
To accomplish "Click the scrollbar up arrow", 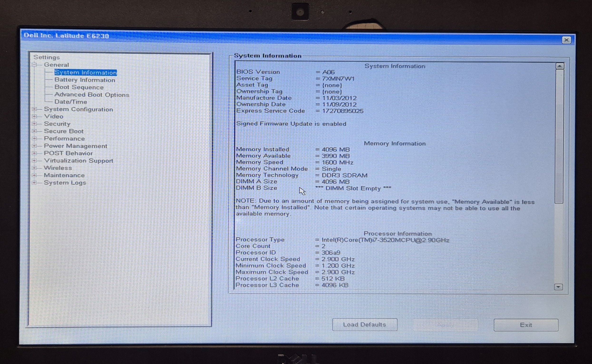I will tap(559, 66).
